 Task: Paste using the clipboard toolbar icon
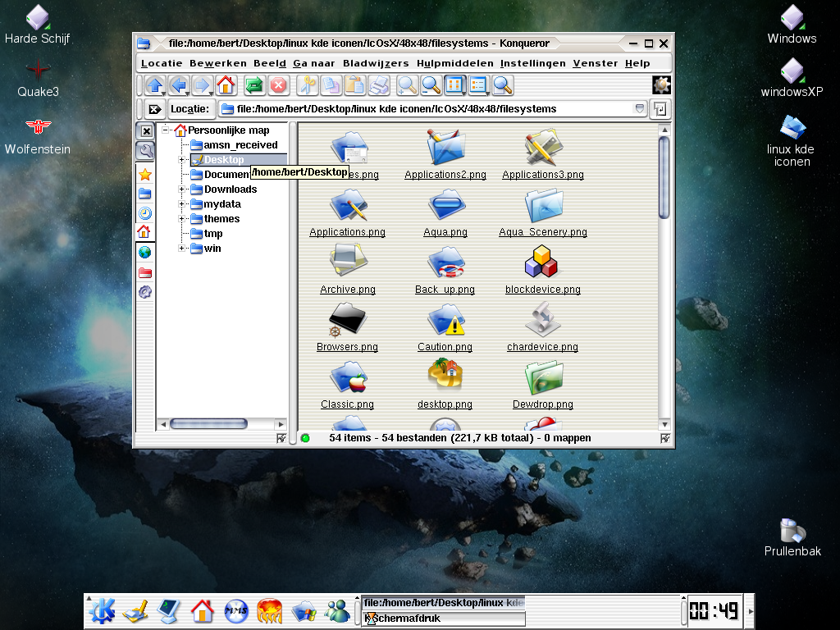(354, 85)
